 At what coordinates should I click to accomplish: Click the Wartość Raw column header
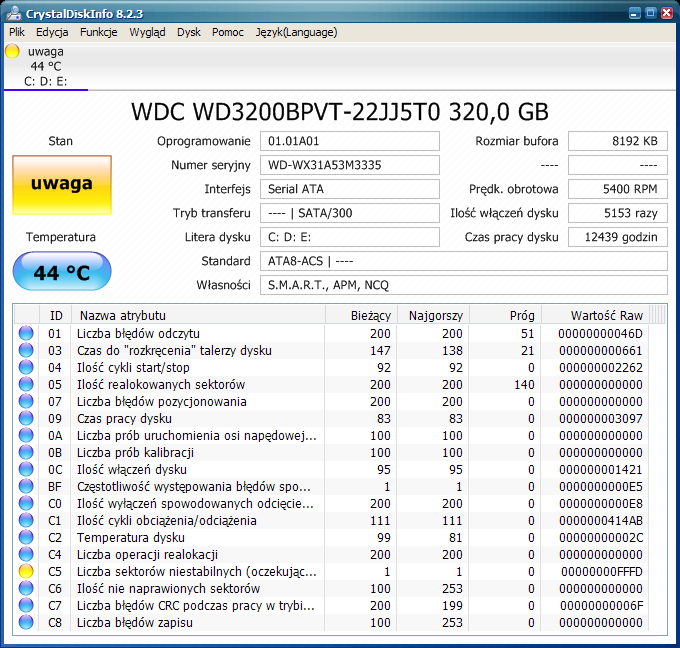point(595,315)
